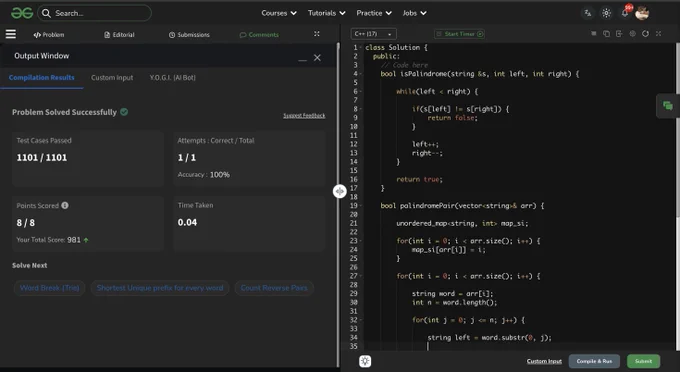Image resolution: width=680 pixels, height=372 pixels.
Task: Open the C++ (17) language dropdown
Action: (373, 34)
